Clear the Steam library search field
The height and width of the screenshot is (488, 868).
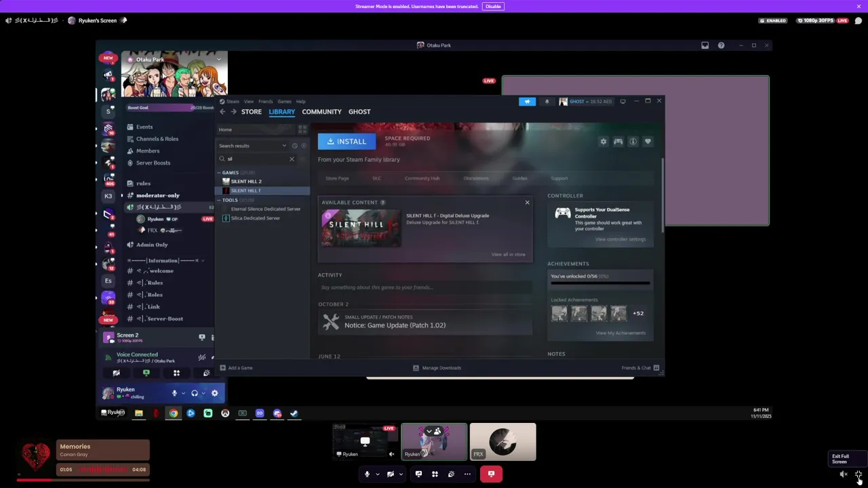coord(292,159)
